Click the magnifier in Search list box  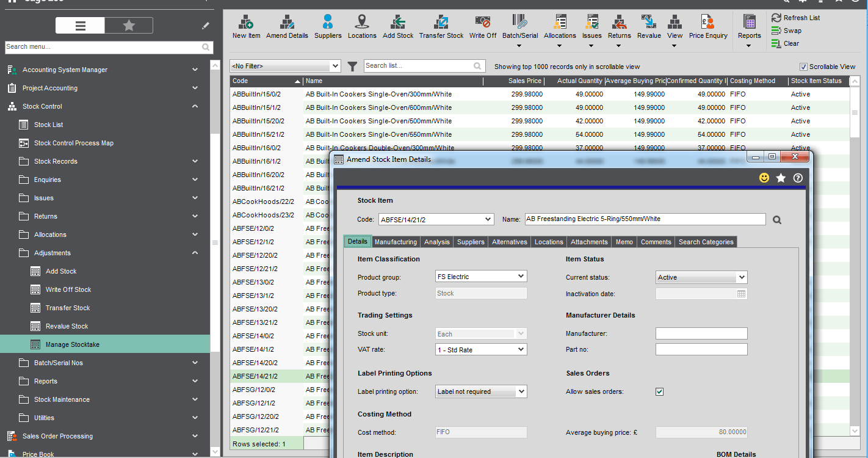[x=477, y=66]
